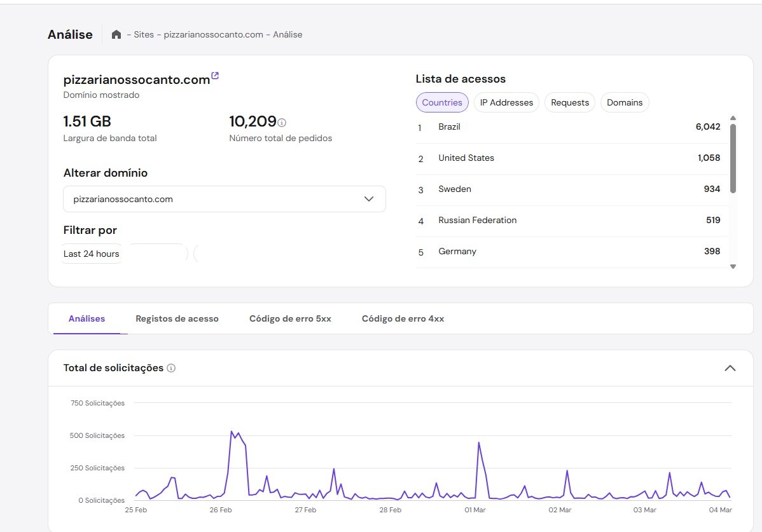Click the access list scrollbar thumb
Image resolution: width=762 pixels, height=532 pixels.
pyautogui.click(x=733, y=158)
